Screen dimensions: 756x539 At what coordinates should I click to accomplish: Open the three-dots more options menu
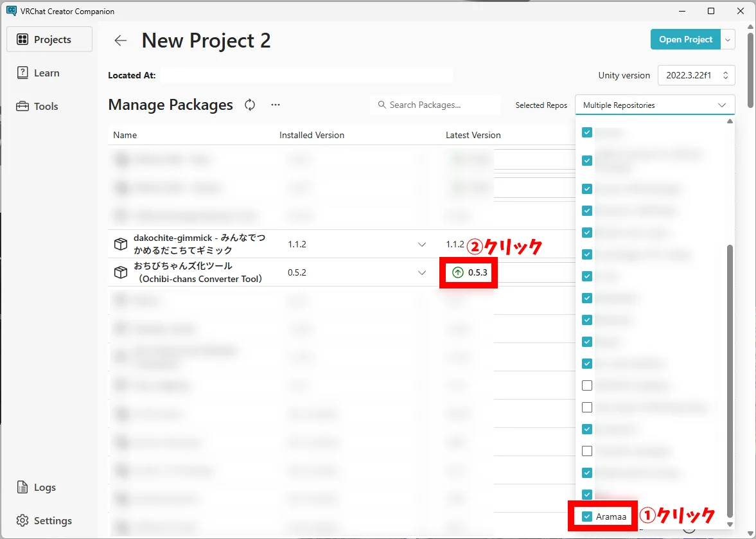point(276,105)
